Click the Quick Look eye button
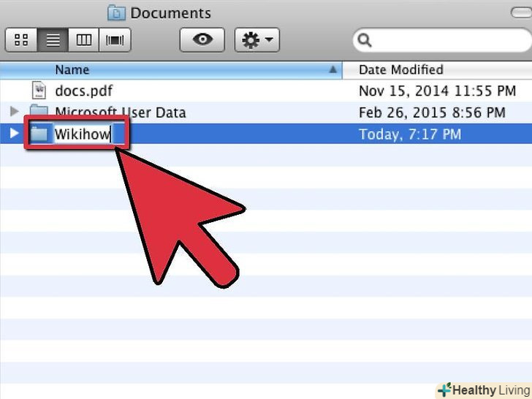The image size is (532, 399). [x=202, y=40]
